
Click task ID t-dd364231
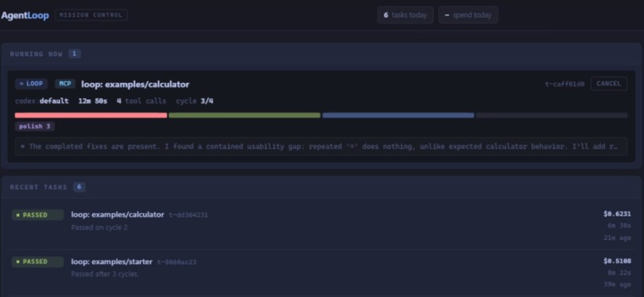pyautogui.click(x=189, y=215)
